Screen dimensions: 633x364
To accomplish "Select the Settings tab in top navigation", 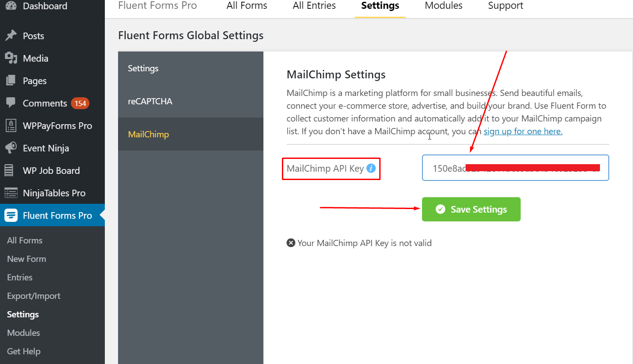I will (380, 6).
